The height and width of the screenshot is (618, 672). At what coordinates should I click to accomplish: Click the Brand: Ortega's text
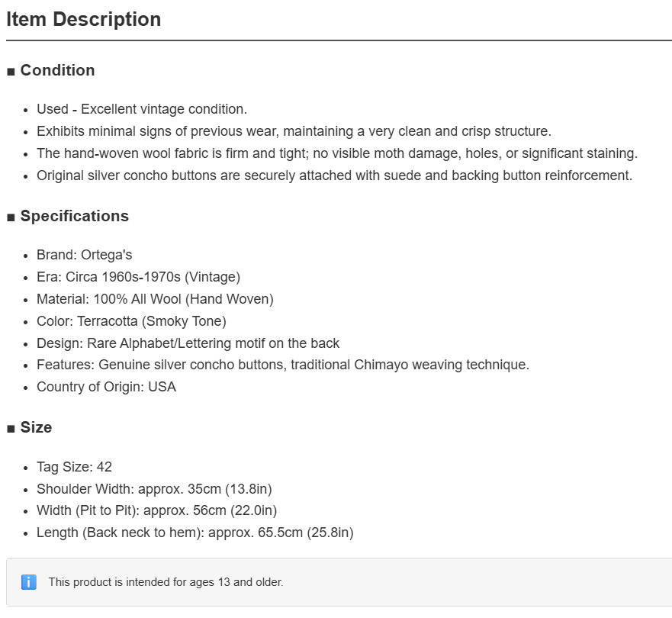85,255
